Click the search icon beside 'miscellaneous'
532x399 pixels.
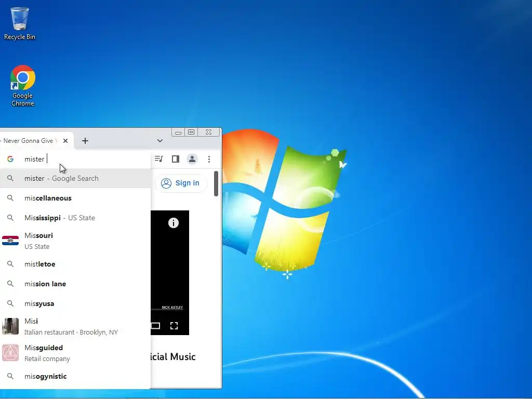point(10,198)
